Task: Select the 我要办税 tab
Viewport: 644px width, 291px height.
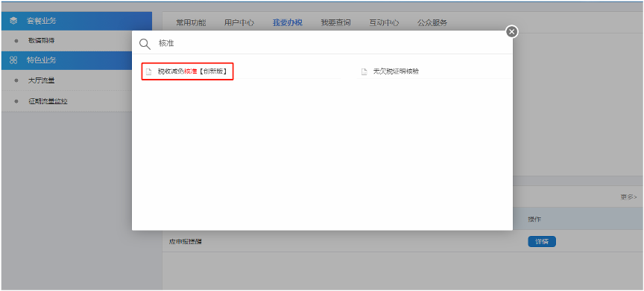Action: pyautogui.click(x=288, y=22)
